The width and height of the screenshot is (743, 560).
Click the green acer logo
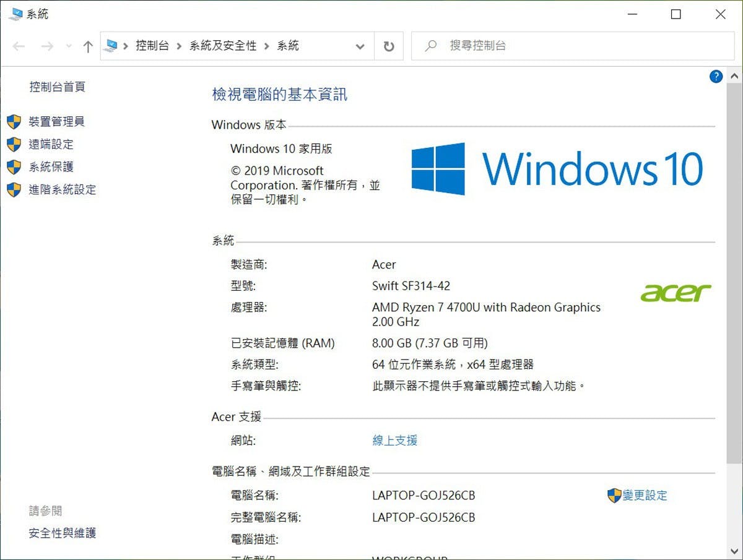676,293
